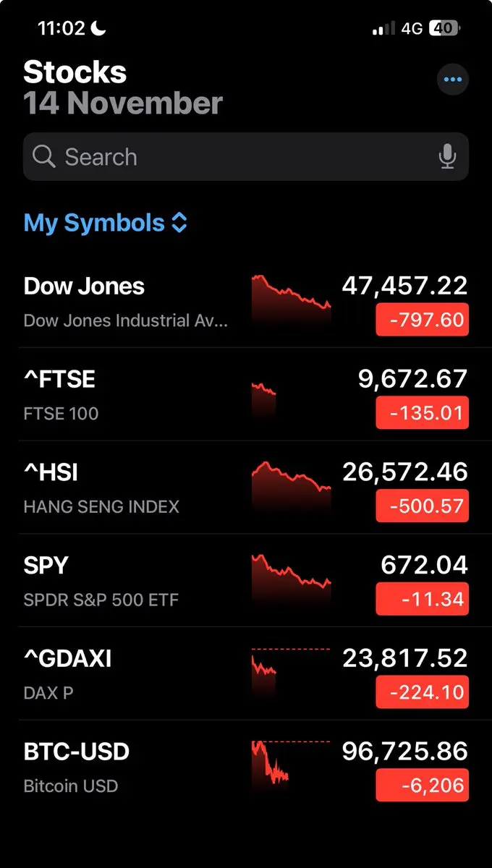This screenshot has height=868, width=492.
Task: Toggle Hang Seng change badge -500.57
Action: [422, 506]
